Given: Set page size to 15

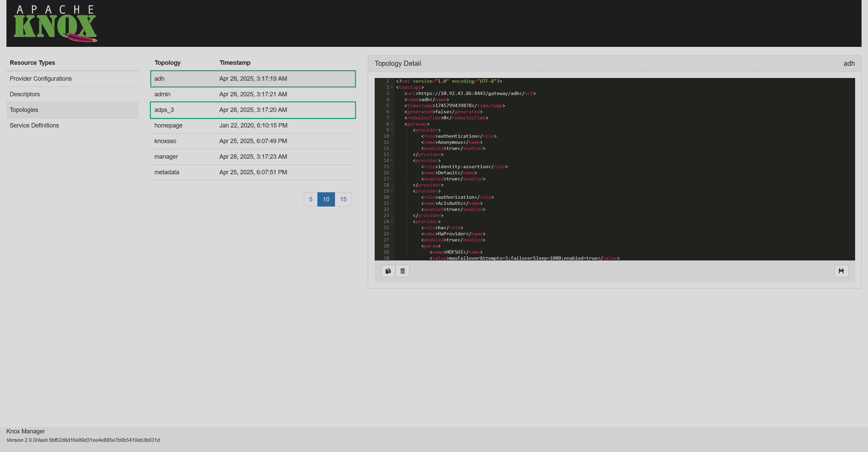Looking at the screenshot, I should (x=343, y=199).
